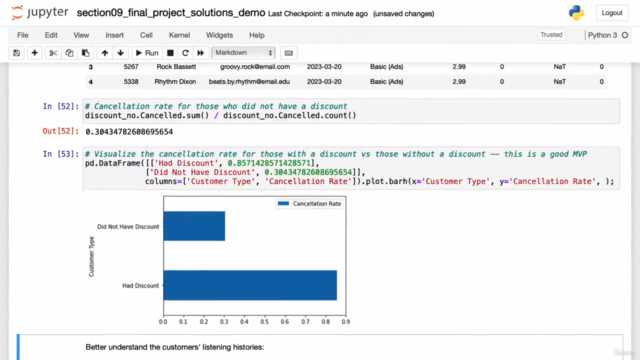Select code cell In [52]
640x360 pixels.
pyautogui.click(x=351, y=111)
